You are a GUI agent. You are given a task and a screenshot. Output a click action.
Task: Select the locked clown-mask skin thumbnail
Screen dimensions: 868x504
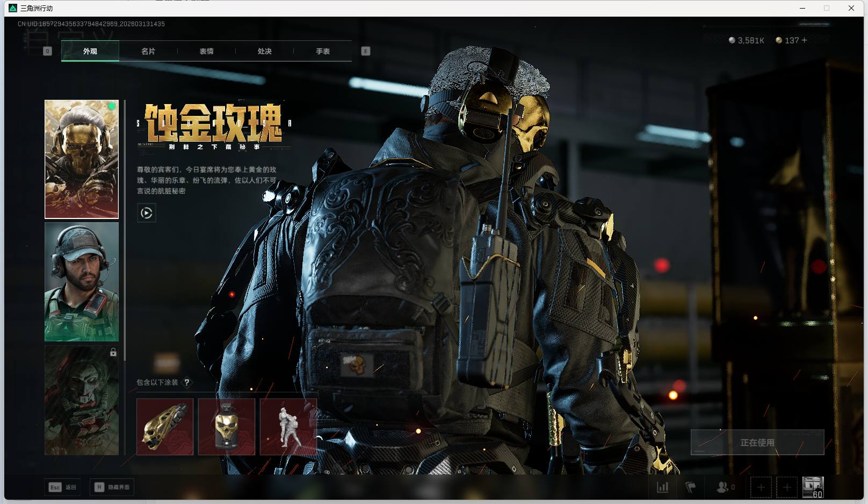pyautogui.click(x=82, y=400)
